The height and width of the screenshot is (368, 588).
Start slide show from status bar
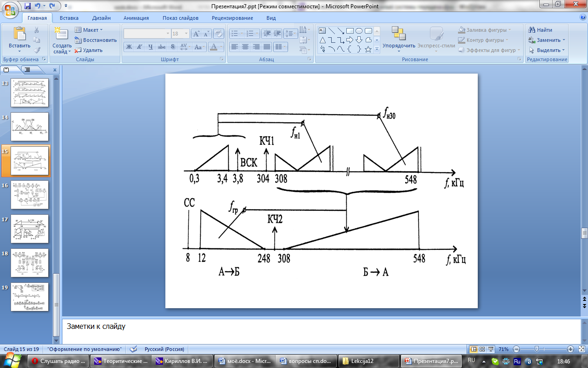[491, 349]
